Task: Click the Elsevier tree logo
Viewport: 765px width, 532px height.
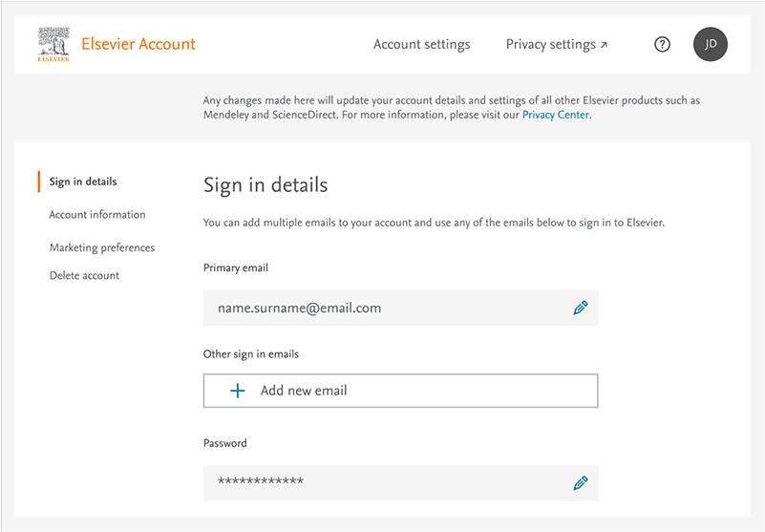Action: 53,44
